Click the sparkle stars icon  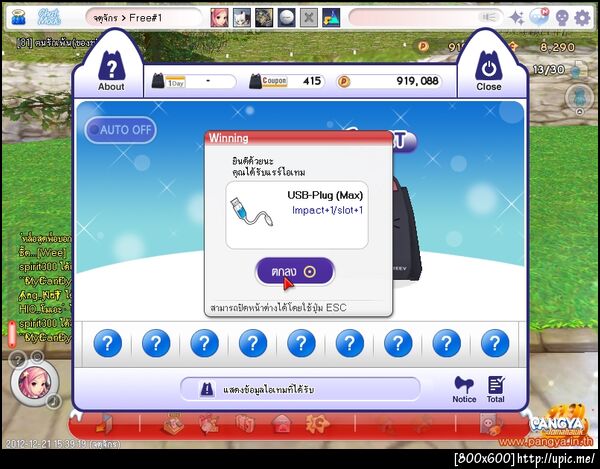coord(517,18)
